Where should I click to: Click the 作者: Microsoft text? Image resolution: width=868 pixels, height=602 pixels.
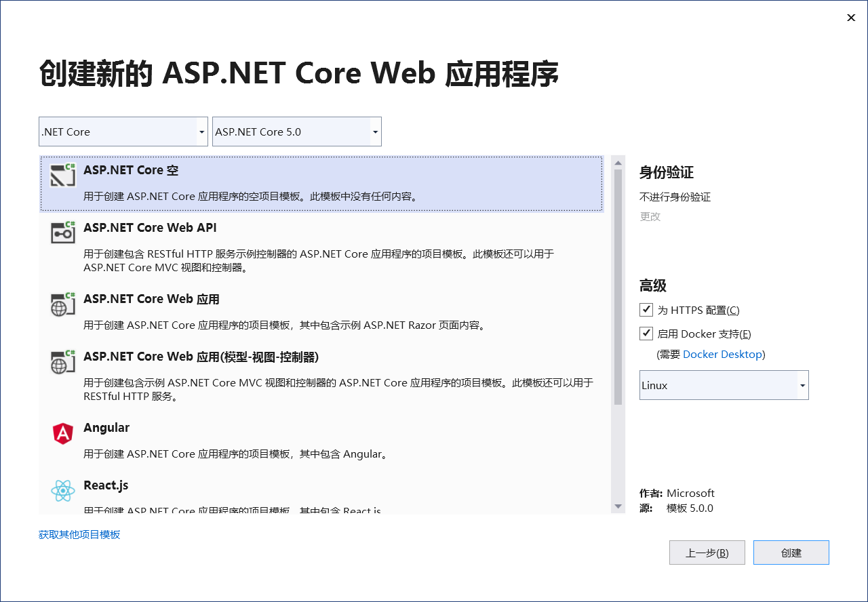[x=677, y=494]
